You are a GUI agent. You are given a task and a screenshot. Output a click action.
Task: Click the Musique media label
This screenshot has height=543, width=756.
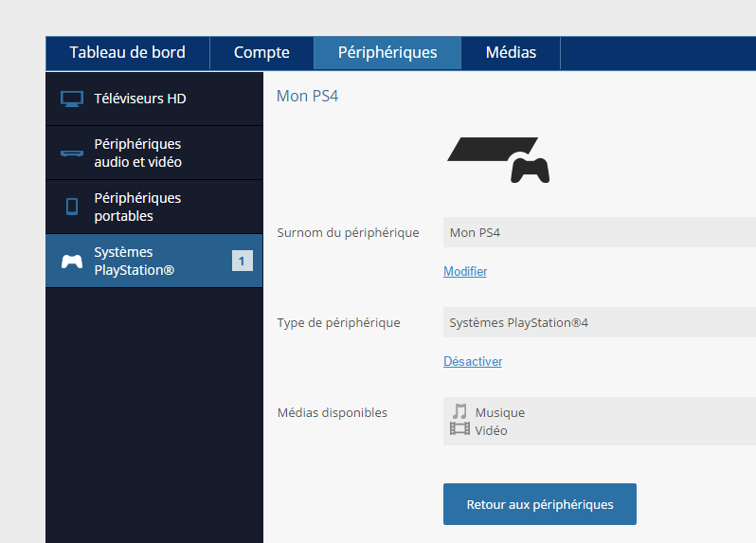coord(500,413)
